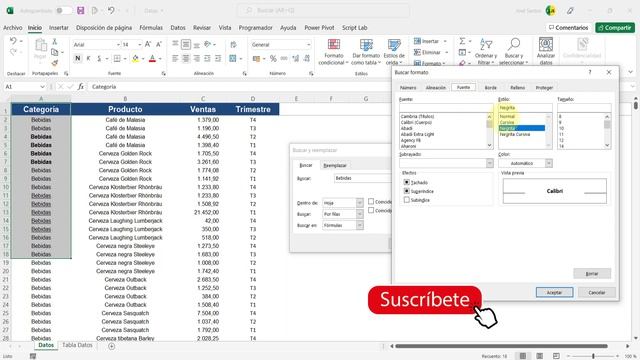This screenshot has height=360, width=640.
Task: Align text left in the Alineación group
Action: coord(175,59)
